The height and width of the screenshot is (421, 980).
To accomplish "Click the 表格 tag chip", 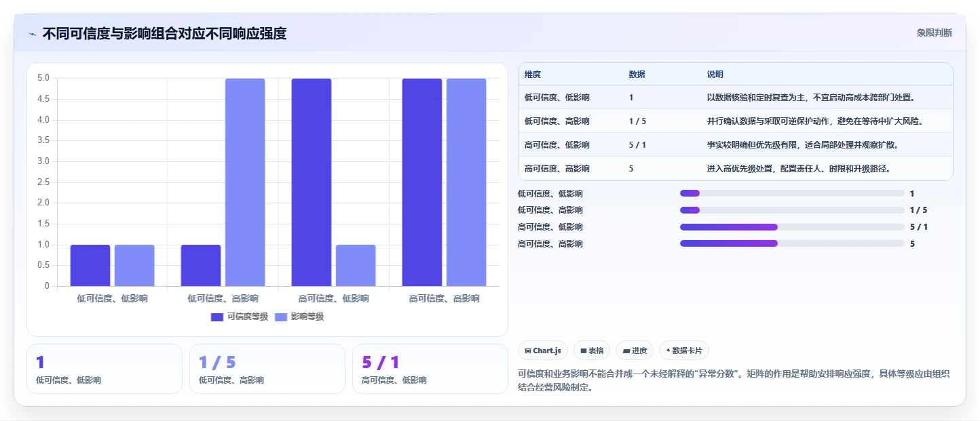I will (592, 350).
